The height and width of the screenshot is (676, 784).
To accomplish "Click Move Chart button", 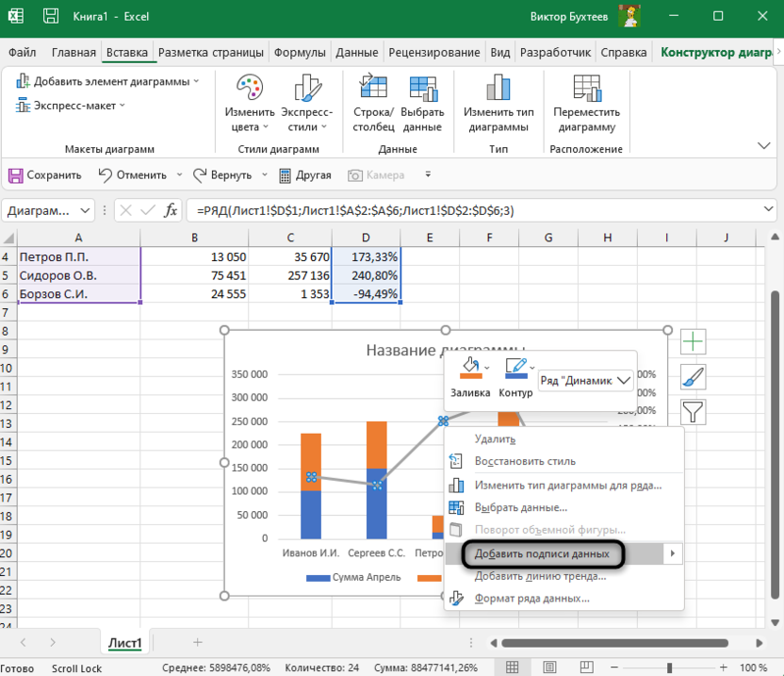I will click(586, 104).
